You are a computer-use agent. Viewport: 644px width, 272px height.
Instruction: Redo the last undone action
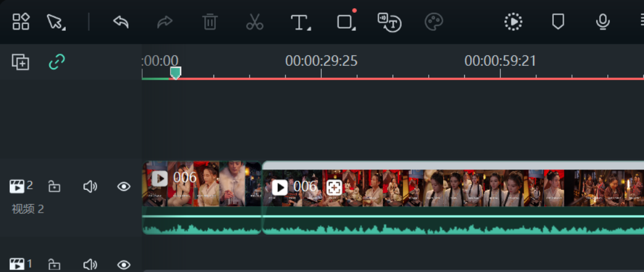pyautogui.click(x=165, y=22)
